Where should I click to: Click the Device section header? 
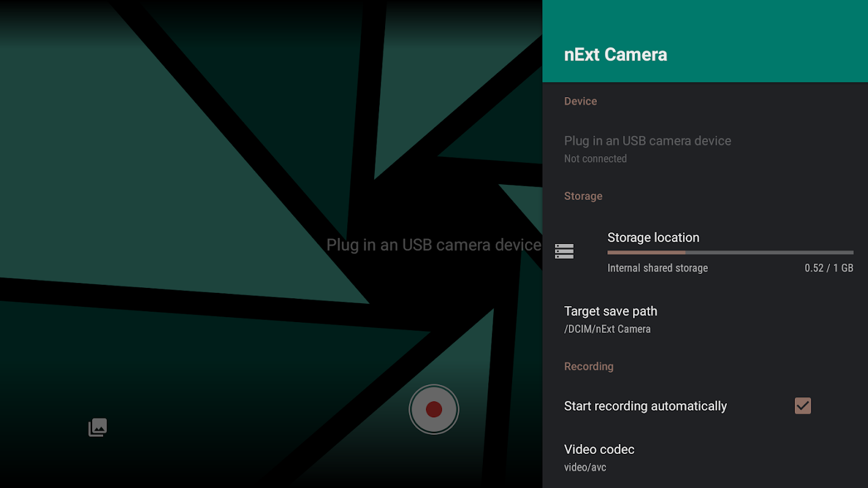pos(580,101)
